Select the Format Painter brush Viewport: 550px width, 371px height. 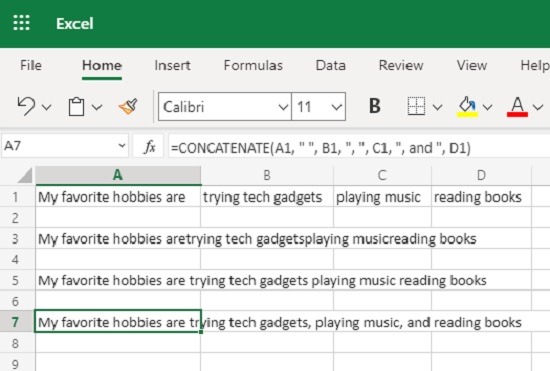pos(128,106)
